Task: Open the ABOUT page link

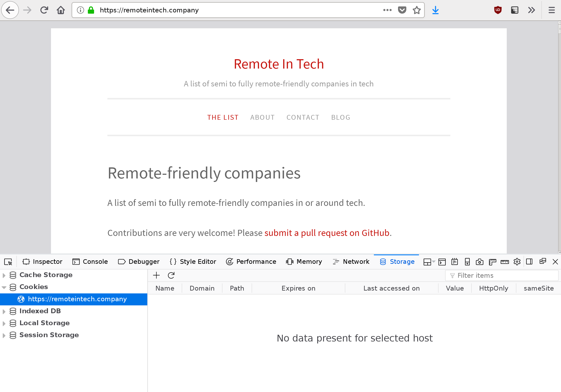Action: click(262, 117)
